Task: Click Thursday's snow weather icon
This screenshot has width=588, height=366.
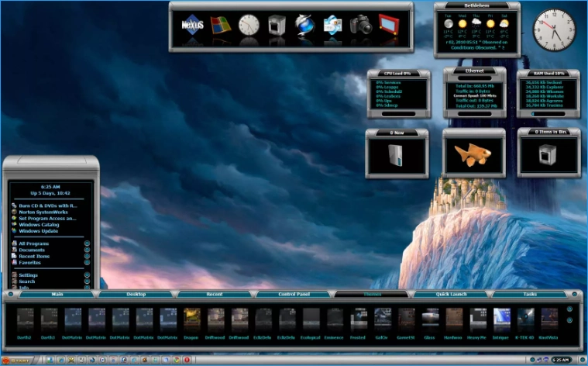Action: coord(476,23)
